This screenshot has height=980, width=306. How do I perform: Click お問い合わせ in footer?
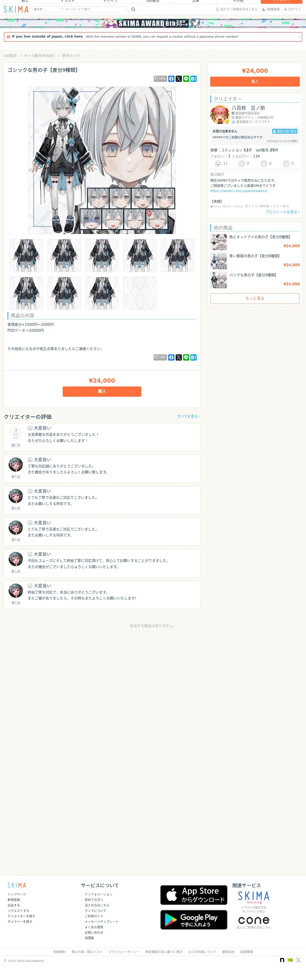coord(94,932)
